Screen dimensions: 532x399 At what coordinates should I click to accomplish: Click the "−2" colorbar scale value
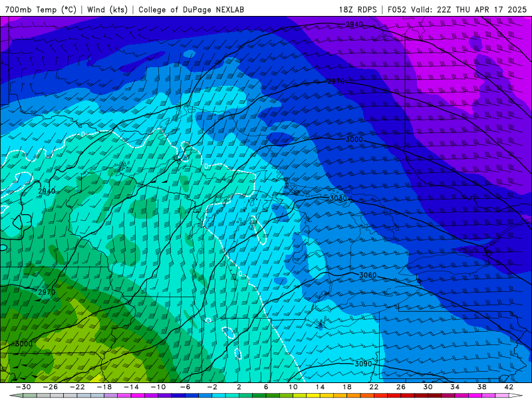[212, 387]
